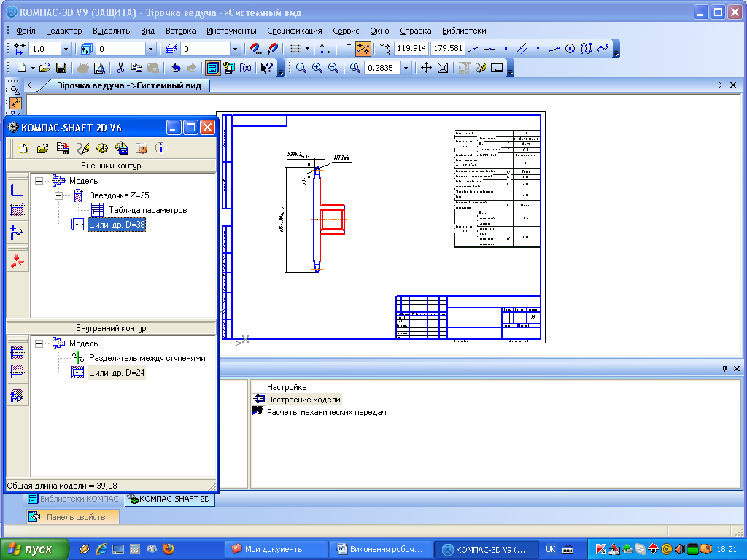Select Таблица параметров tree row
Viewport: 747px width, 560px height.
[x=139, y=210]
